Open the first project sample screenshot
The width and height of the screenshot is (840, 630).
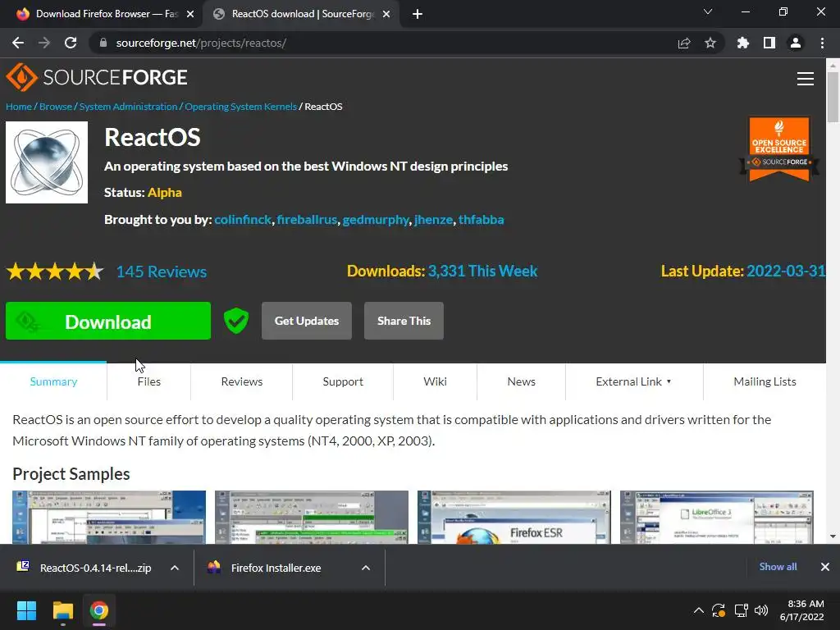coord(109,517)
